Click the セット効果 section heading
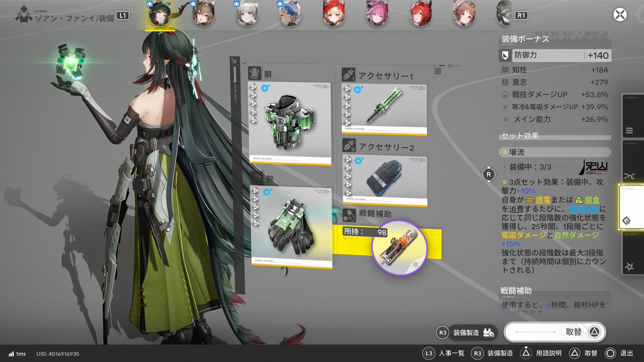Image resolution: width=644 pixels, height=362 pixels. click(520, 136)
